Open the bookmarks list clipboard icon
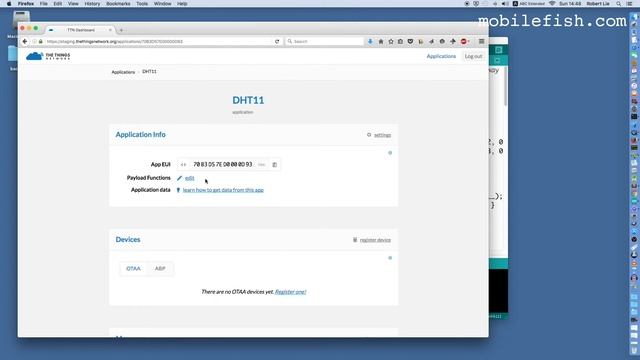Image resolution: width=640 pixels, height=360 pixels. tap(400, 41)
